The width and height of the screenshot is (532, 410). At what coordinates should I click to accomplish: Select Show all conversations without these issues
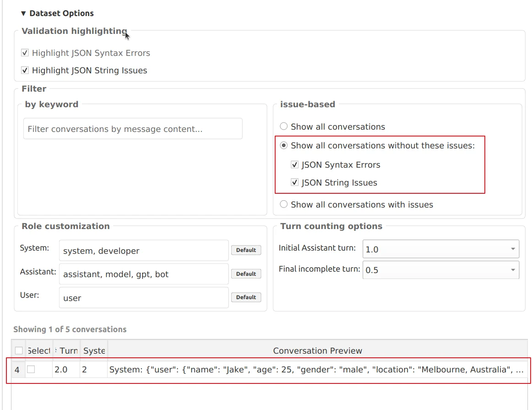[x=284, y=145]
